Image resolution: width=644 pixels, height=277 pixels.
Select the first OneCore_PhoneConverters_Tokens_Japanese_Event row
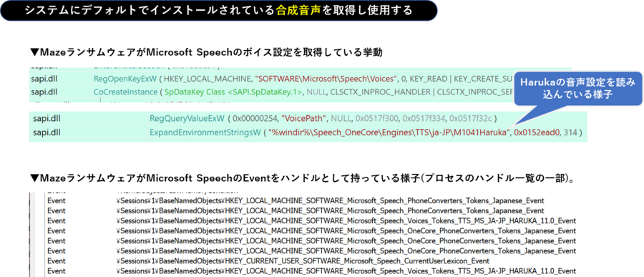coord(311,230)
